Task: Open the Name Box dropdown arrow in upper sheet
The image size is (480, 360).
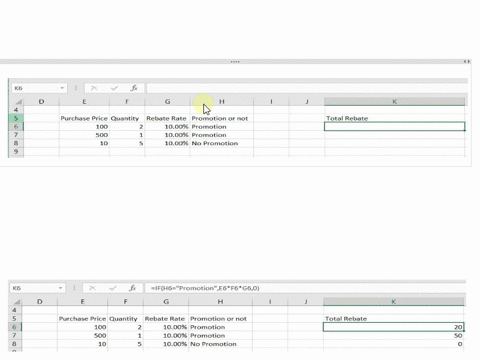Action: [x=62, y=88]
